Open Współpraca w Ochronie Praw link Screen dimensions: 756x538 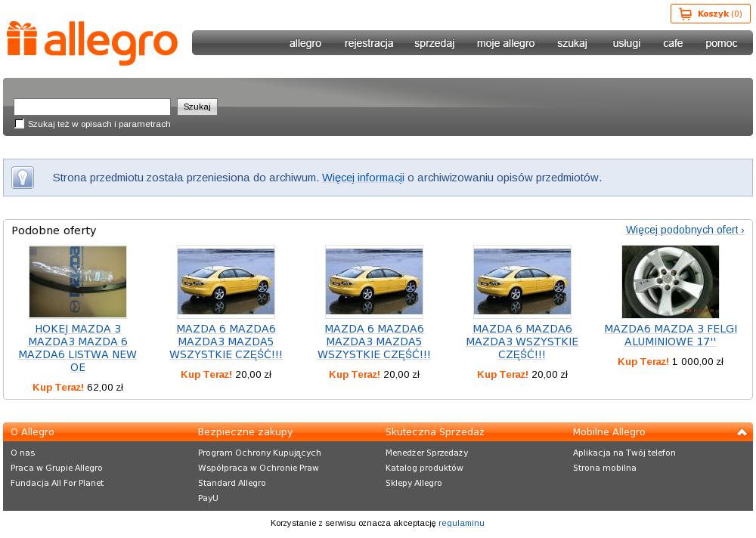[x=259, y=468]
